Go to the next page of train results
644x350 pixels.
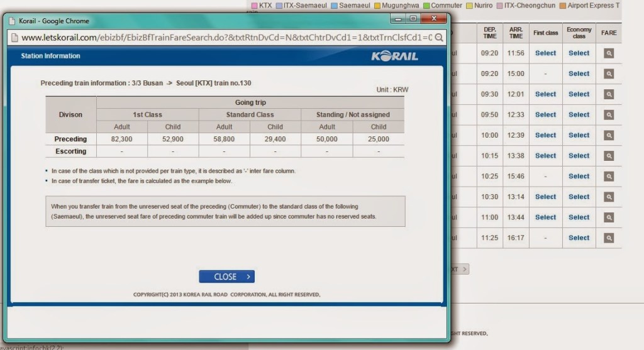(x=459, y=269)
